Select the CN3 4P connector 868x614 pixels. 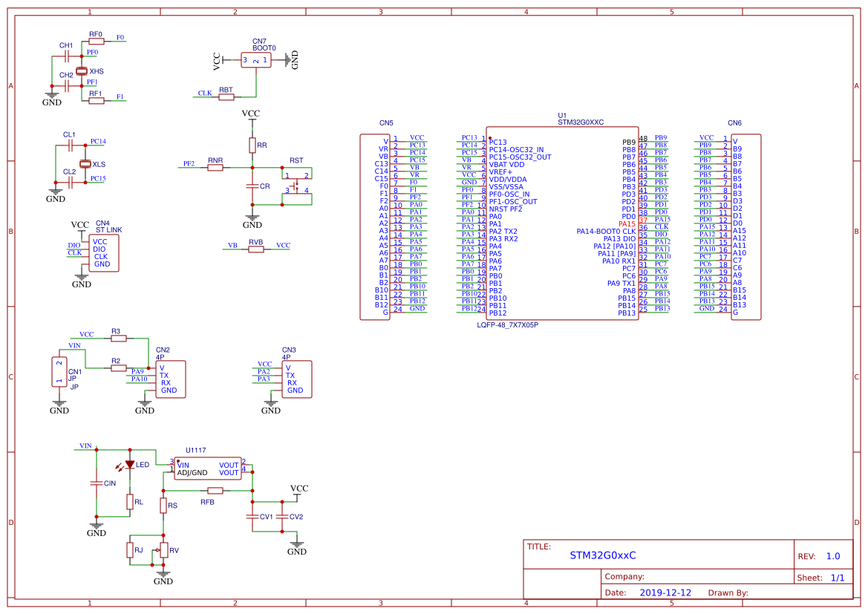(x=297, y=379)
